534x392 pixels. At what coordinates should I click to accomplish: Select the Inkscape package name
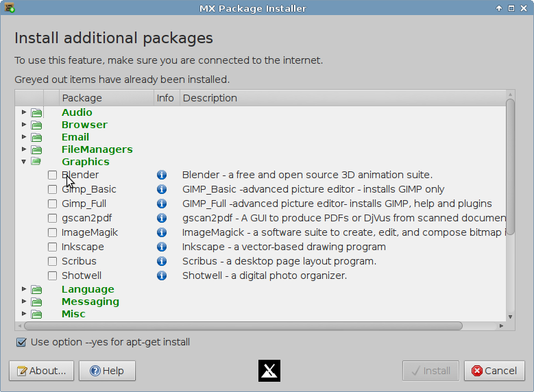click(x=83, y=247)
